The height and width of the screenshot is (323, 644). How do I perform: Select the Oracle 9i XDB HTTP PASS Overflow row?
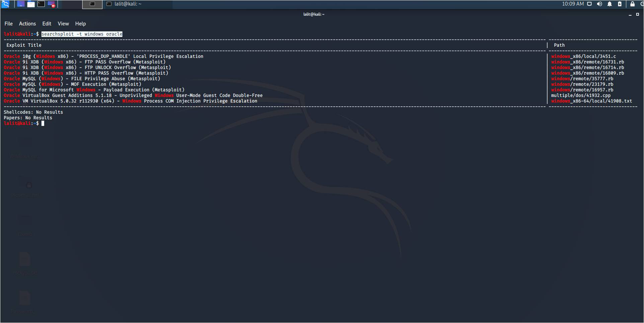coord(86,73)
